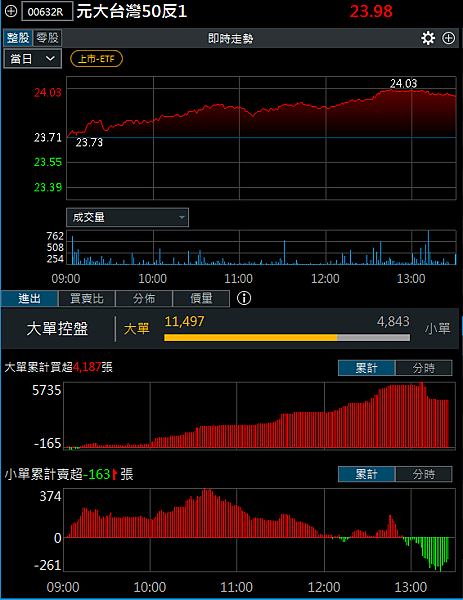Image resolution: width=463 pixels, height=600 pixels.
Task: Click the 小單 volume value 4,843
Action: coord(393,321)
